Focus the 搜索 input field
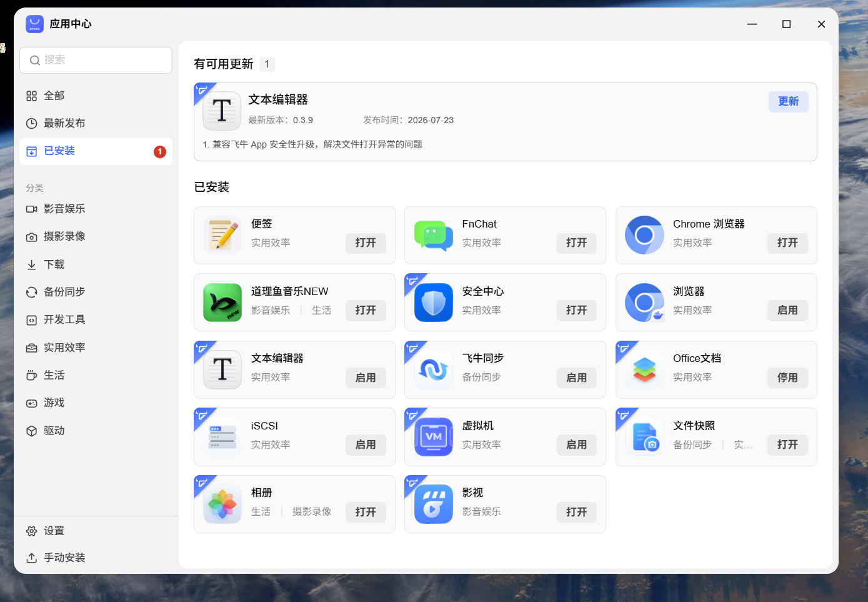 (x=96, y=60)
